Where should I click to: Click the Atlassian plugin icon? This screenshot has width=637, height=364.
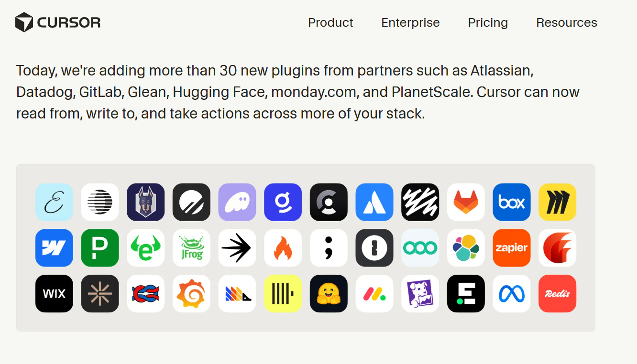pyautogui.click(x=374, y=202)
